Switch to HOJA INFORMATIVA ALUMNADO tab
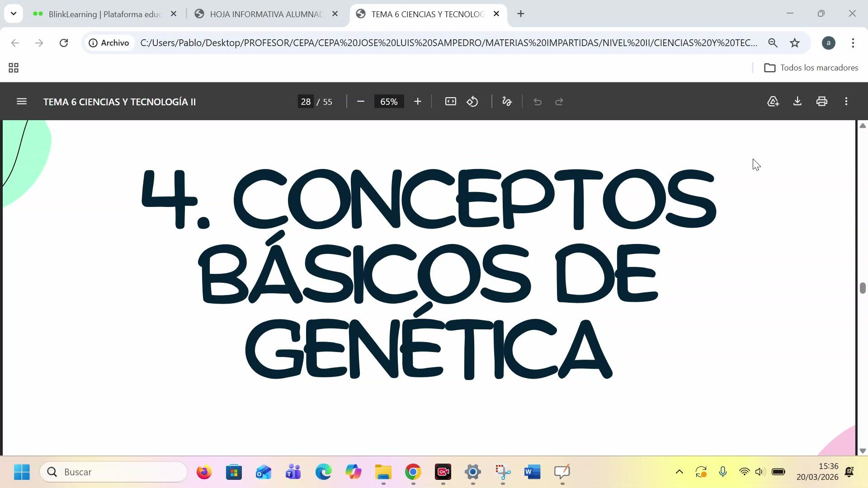Image resolution: width=868 pixels, height=488 pixels. point(266,14)
